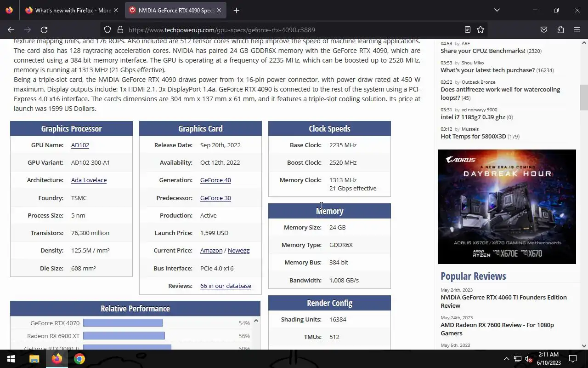Toggle reader view icon in address bar
Screen dimensions: 588x368
(468, 30)
